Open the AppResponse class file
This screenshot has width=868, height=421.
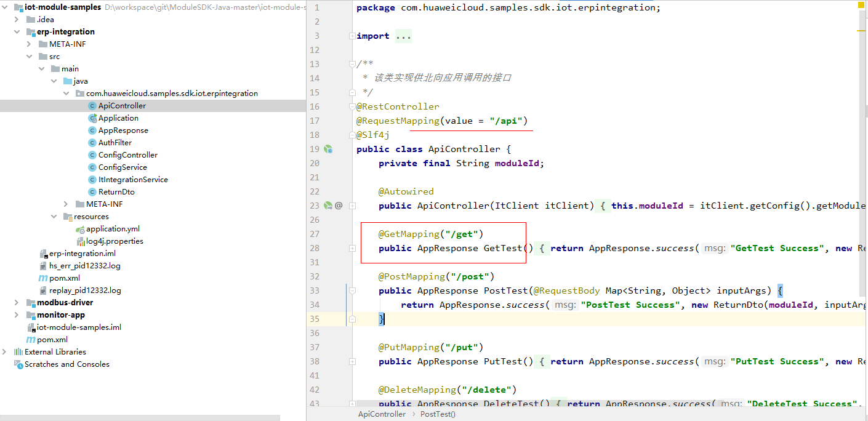tap(123, 130)
